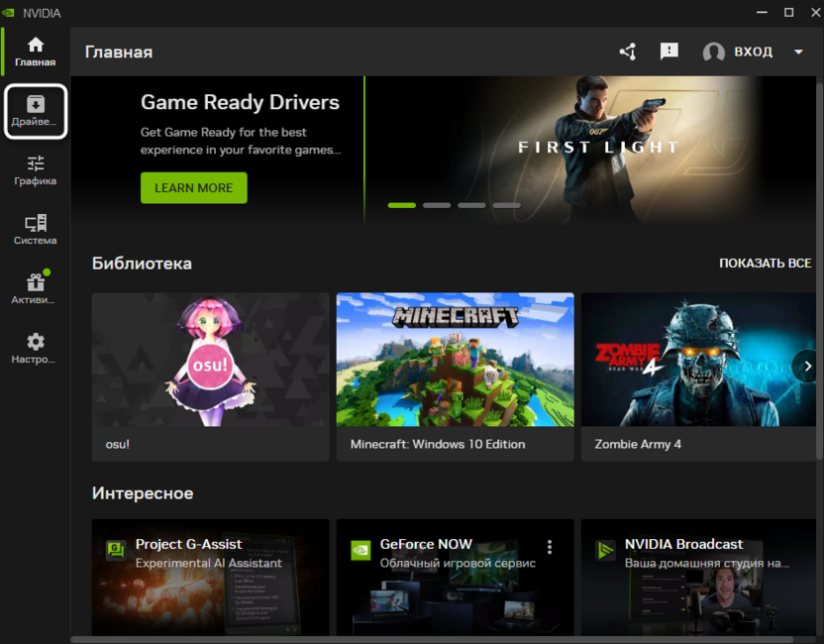Select the fourth banner carousel indicator
Viewport: 824px width, 644px height.
(507, 205)
